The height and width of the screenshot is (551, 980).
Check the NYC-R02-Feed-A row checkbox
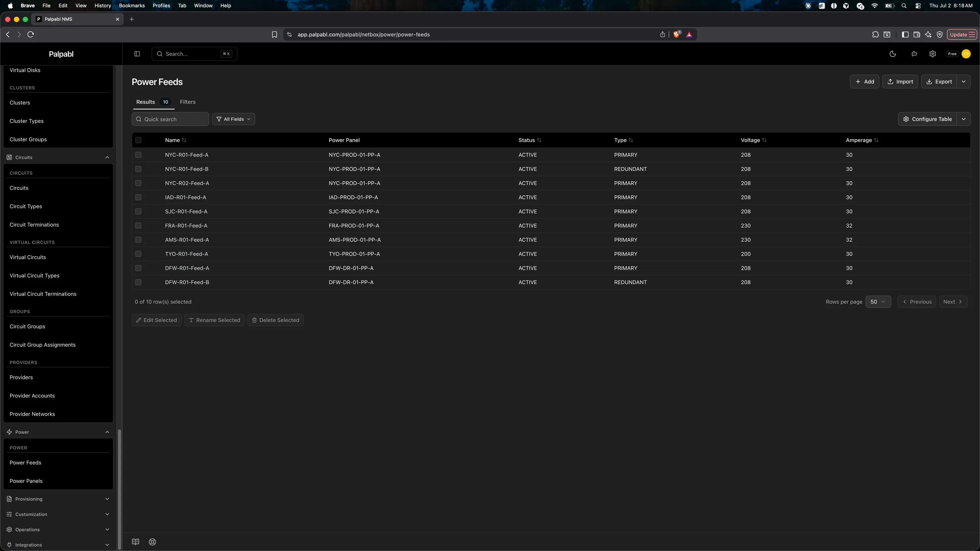(x=138, y=183)
